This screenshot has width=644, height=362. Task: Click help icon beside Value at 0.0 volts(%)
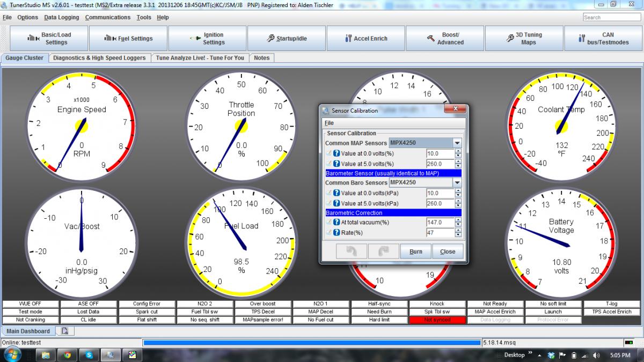coord(336,153)
